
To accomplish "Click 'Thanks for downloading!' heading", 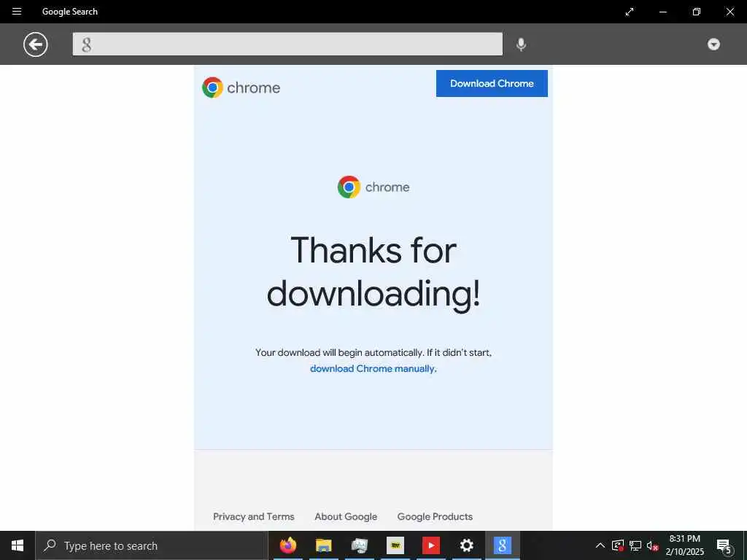I will 373,271.
